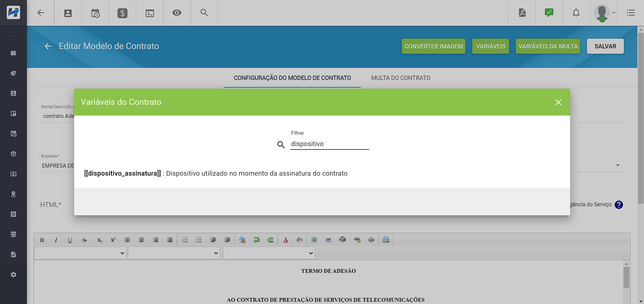Apply subscript formatting
The height and width of the screenshot is (304, 644).
click(x=99, y=240)
